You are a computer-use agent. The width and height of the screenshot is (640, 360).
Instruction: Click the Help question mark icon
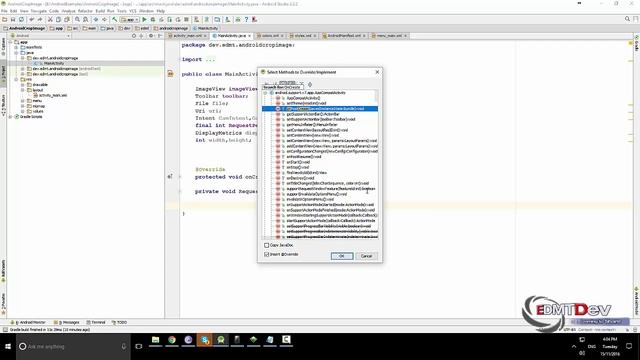pos(246,20)
